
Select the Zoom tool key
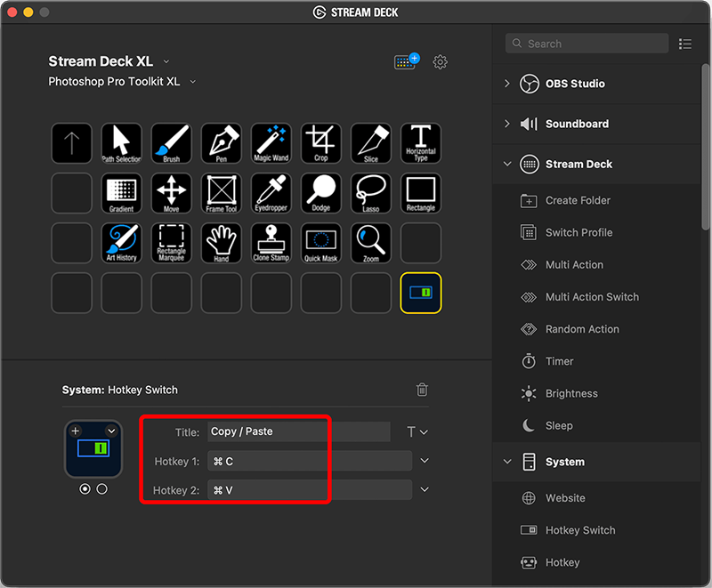[x=371, y=243]
